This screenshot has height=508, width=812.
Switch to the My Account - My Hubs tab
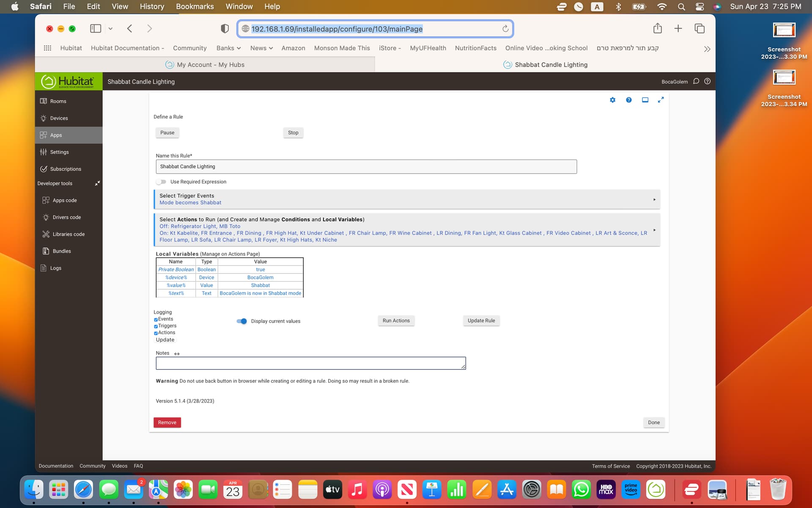(210, 64)
